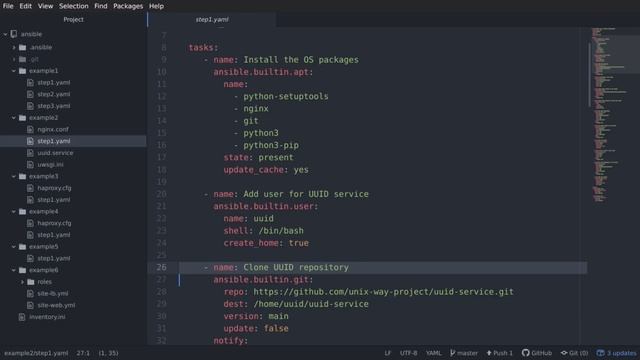Collapse the example5 folder

14,247
